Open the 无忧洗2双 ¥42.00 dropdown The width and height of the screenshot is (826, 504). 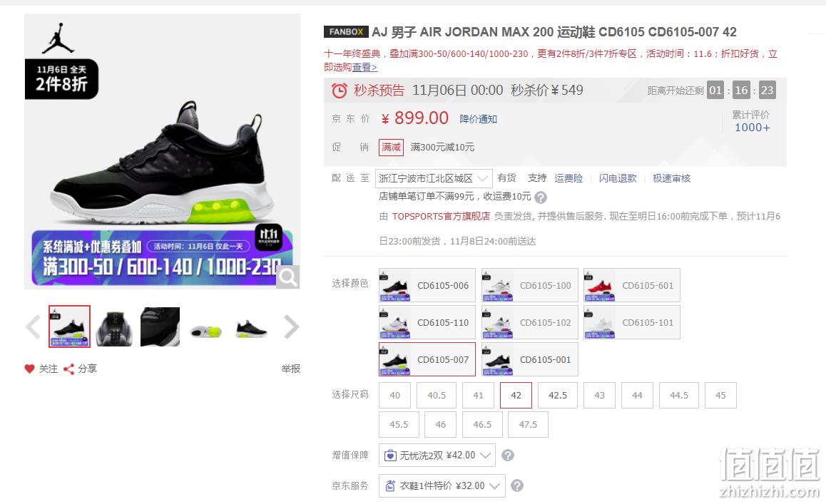(x=437, y=455)
